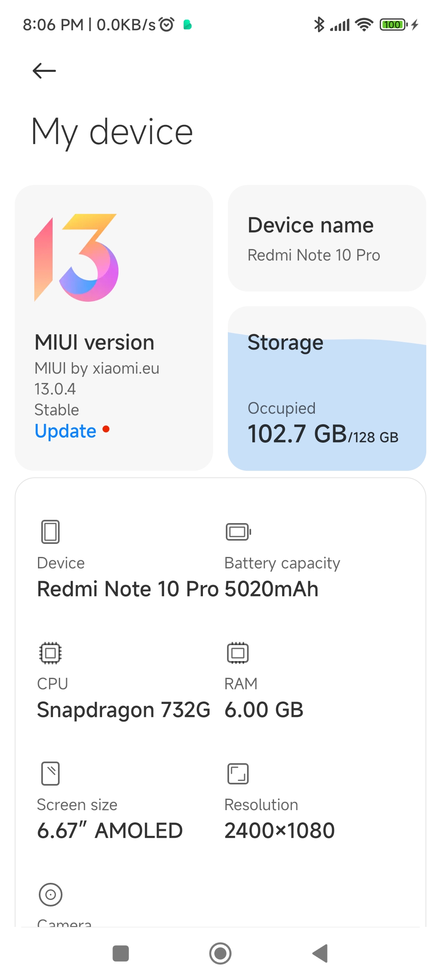Image resolution: width=441 pixels, height=980 pixels.
Task: Tap the Camera lens icon
Action: pyautogui.click(x=50, y=895)
